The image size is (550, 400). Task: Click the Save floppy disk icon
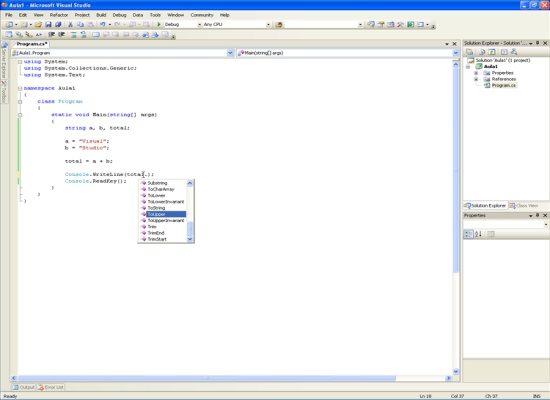(48, 24)
